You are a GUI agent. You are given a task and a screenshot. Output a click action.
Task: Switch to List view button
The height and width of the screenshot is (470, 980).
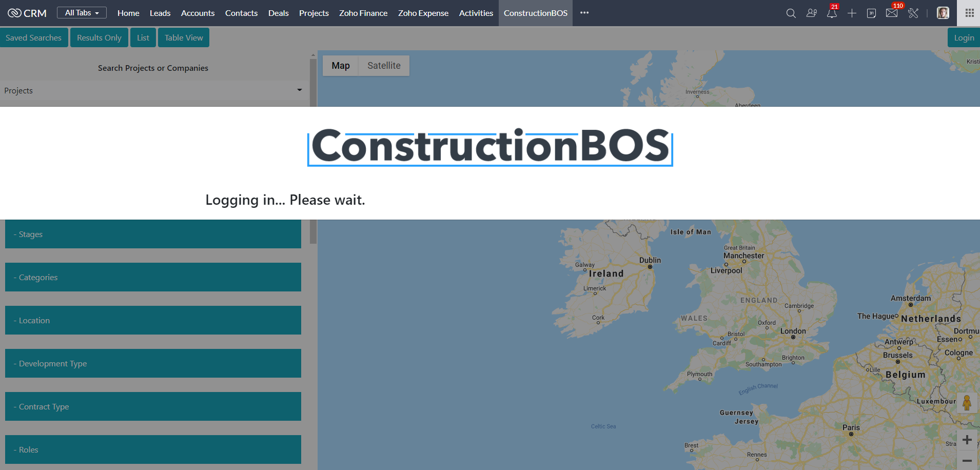[x=143, y=37]
